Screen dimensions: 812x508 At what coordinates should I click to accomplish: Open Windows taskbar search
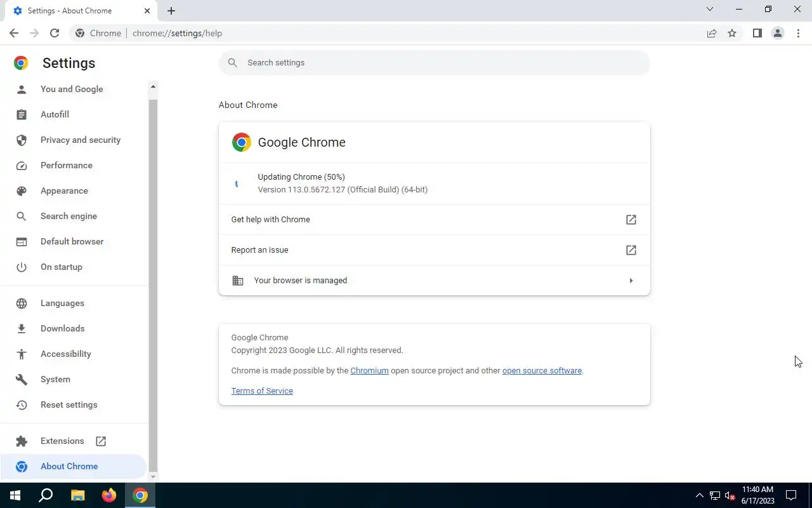click(46, 495)
